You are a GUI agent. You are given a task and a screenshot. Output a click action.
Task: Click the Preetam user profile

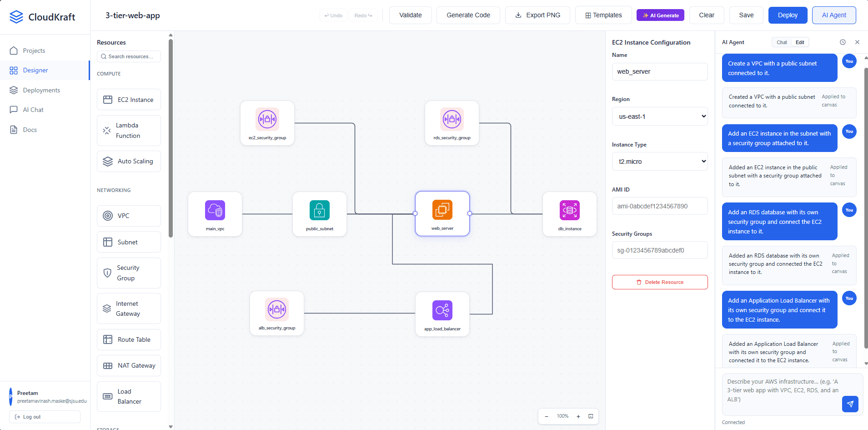45,397
